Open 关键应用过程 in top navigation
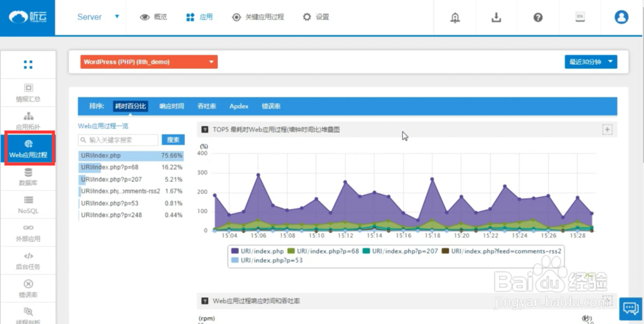This screenshot has height=324, width=644. tap(258, 17)
